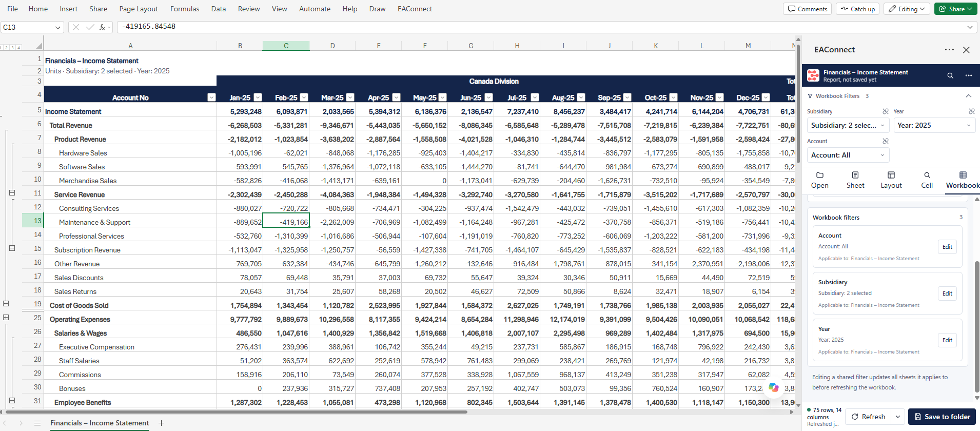Click the Copilot floating icon
The height and width of the screenshot is (431, 980).
click(774, 387)
